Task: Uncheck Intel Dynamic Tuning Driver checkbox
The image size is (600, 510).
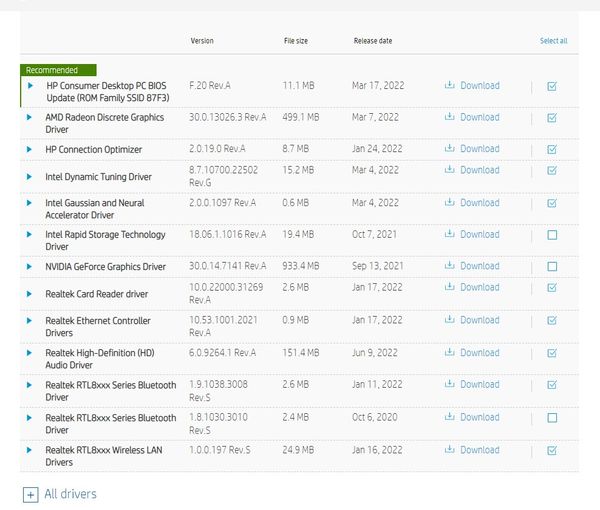Action: click(x=552, y=170)
